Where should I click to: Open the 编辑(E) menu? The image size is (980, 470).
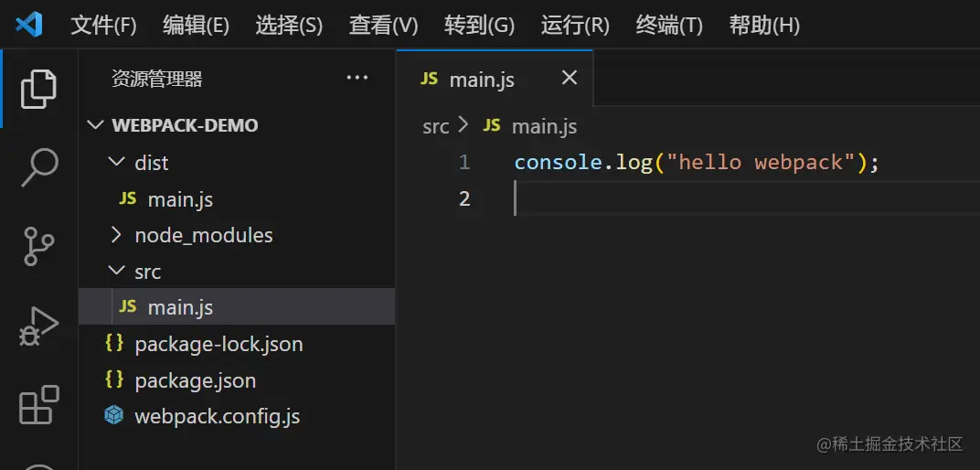[x=196, y=26]
